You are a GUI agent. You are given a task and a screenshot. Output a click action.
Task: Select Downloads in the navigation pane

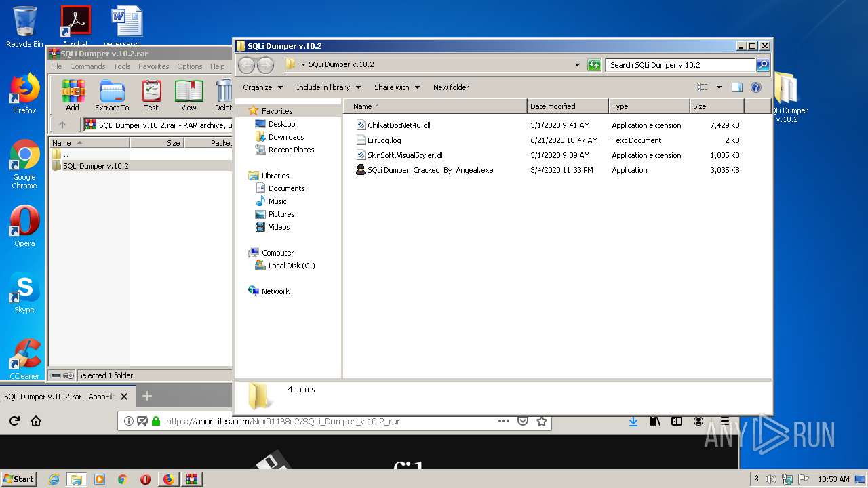click(286, 137)
